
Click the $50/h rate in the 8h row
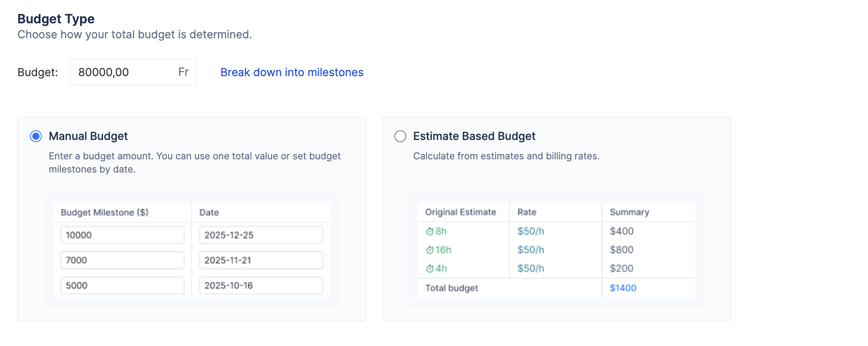[x=530, y=232]
